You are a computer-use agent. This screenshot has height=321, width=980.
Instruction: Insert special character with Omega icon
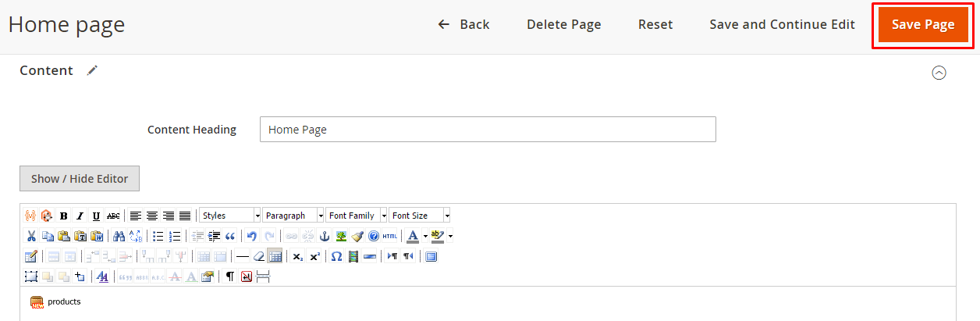click(336, 256)
